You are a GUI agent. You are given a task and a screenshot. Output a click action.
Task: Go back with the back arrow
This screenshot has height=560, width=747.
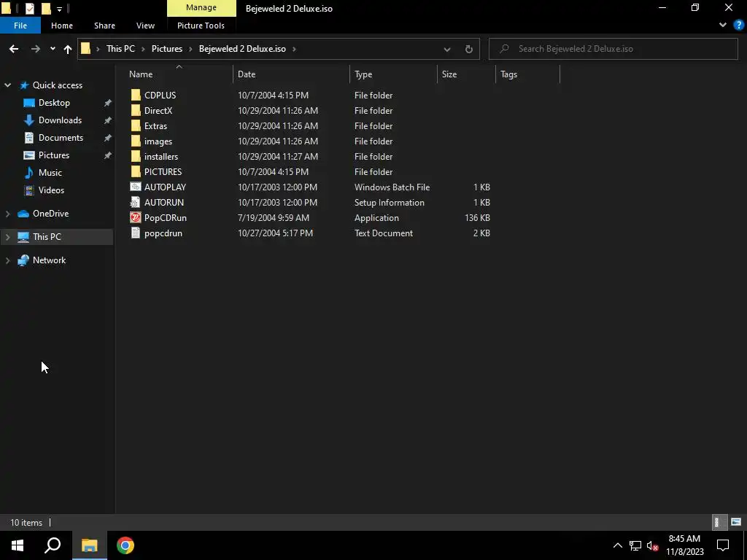[14, 49]
